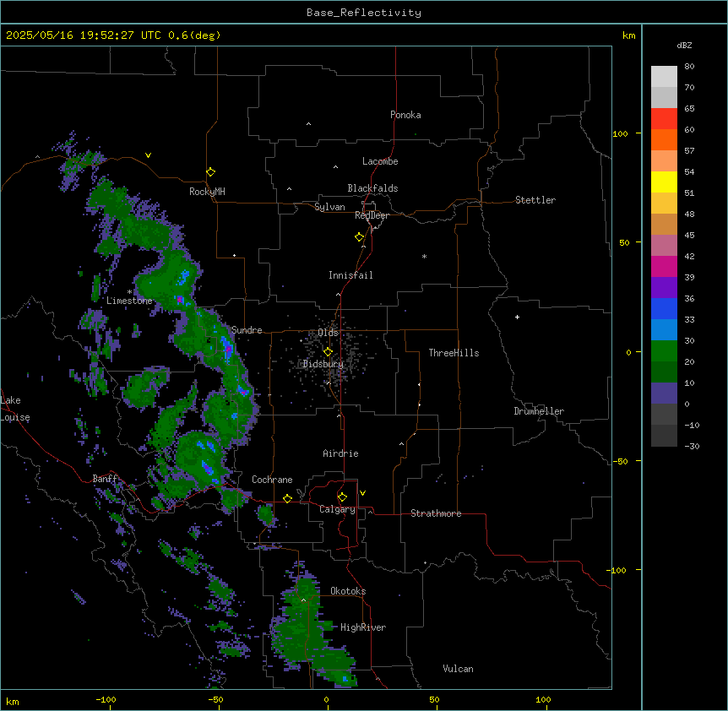This screenshot has width=728, height=711.
Task: Click the Strathmore city label
Action: click(x=436, y=513)
